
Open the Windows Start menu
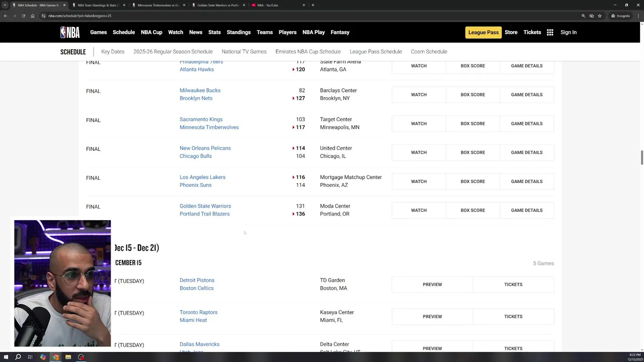(x=6, y=357)
